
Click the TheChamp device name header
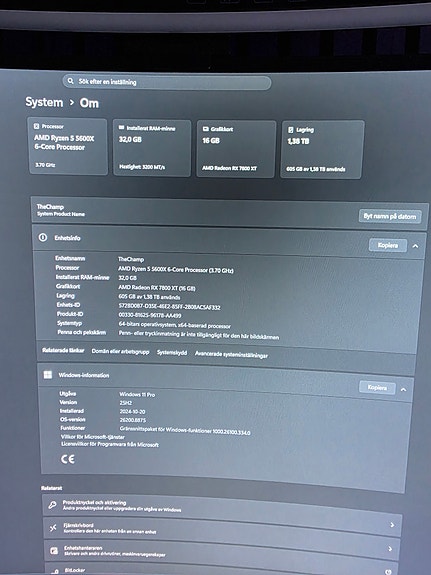50,206
